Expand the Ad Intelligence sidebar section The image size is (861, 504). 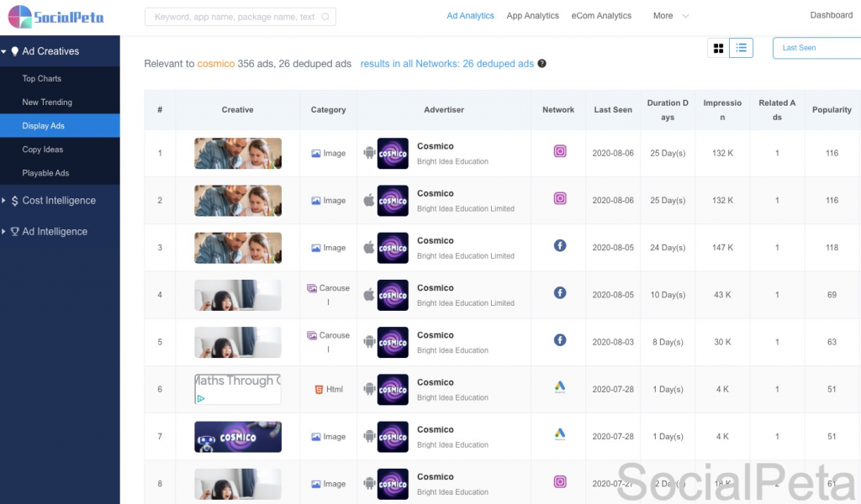[x=4, y=232]
